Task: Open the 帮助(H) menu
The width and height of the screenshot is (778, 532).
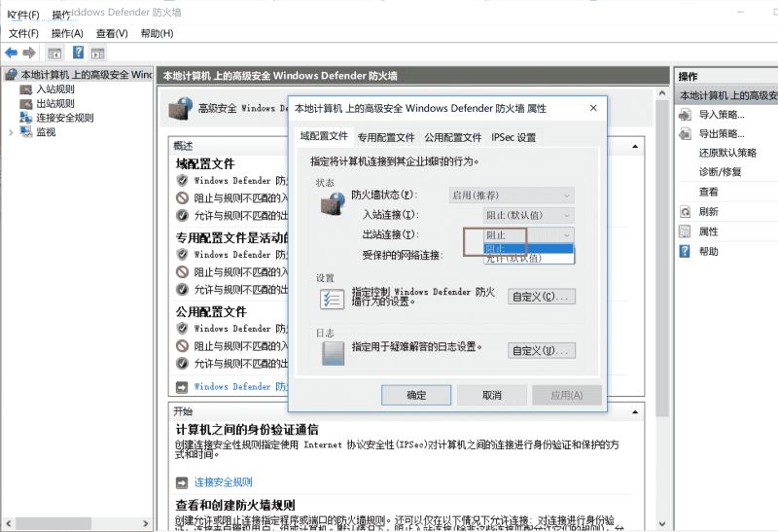Action: (x=157, y=33)
